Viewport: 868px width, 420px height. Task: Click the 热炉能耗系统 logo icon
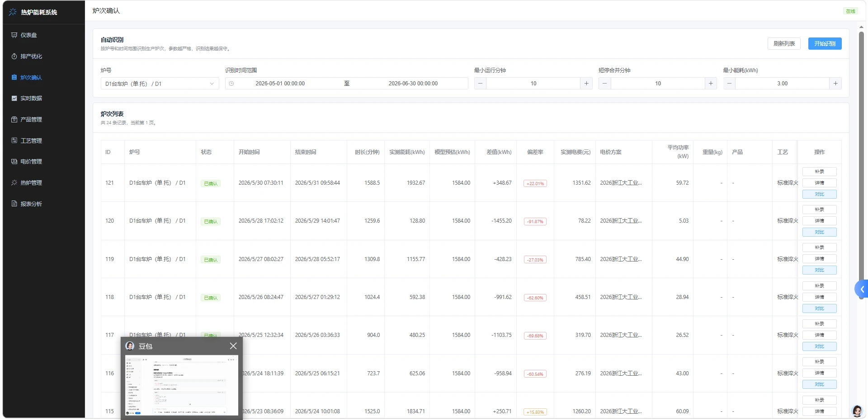(13, 12)
